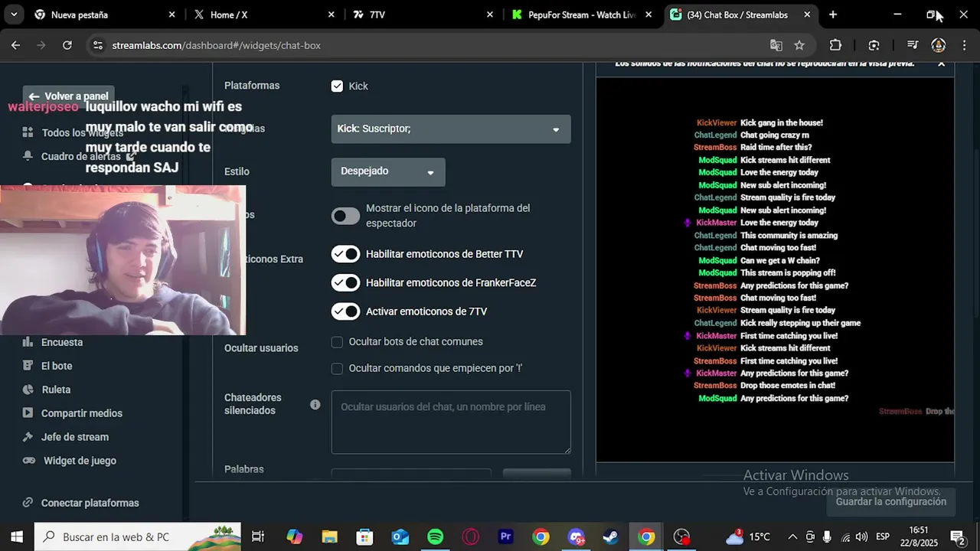Open the volume icon in system tray
This screenshot has width=980, height=551.
click(862, 537)
